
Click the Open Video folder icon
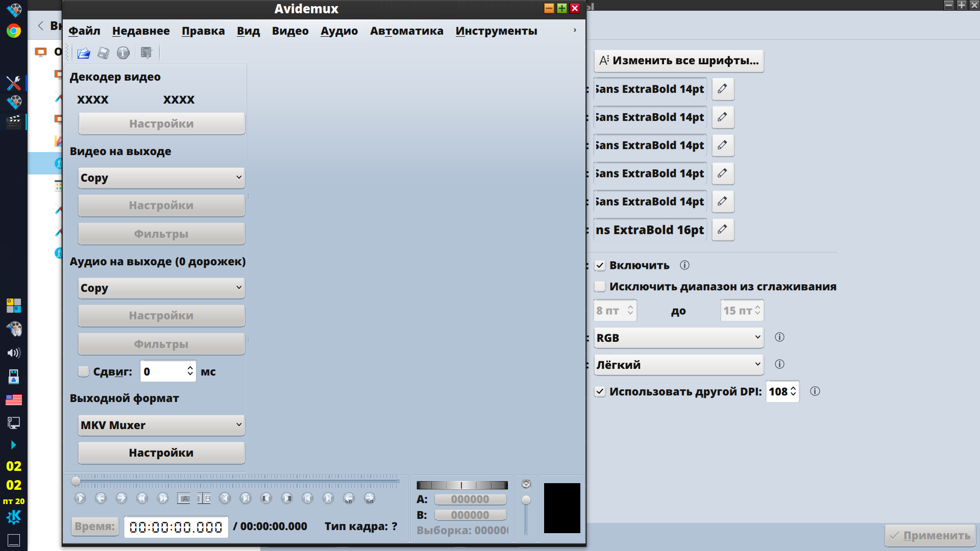point(84,53)
